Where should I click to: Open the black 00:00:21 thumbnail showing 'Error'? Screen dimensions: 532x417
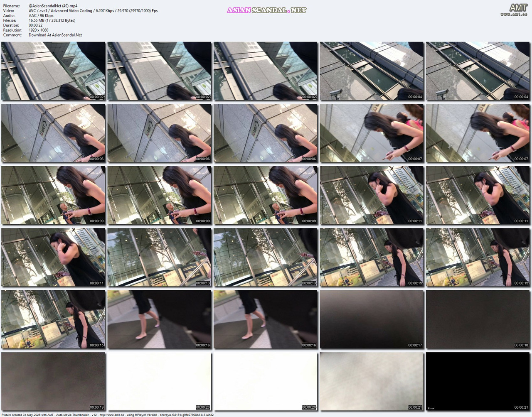pos(478,382)
